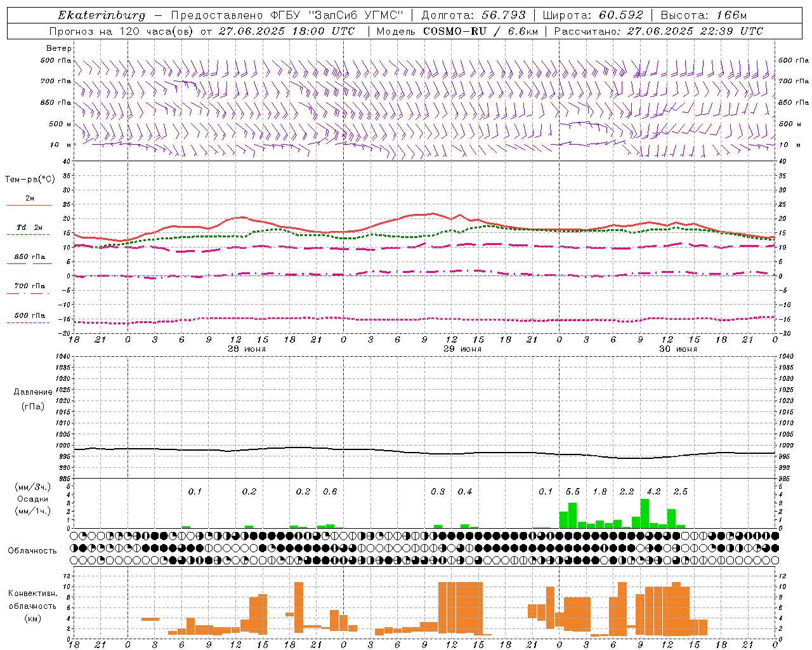
Task: Click the '0.3' precipitation amount value
Action: [438, 491]
